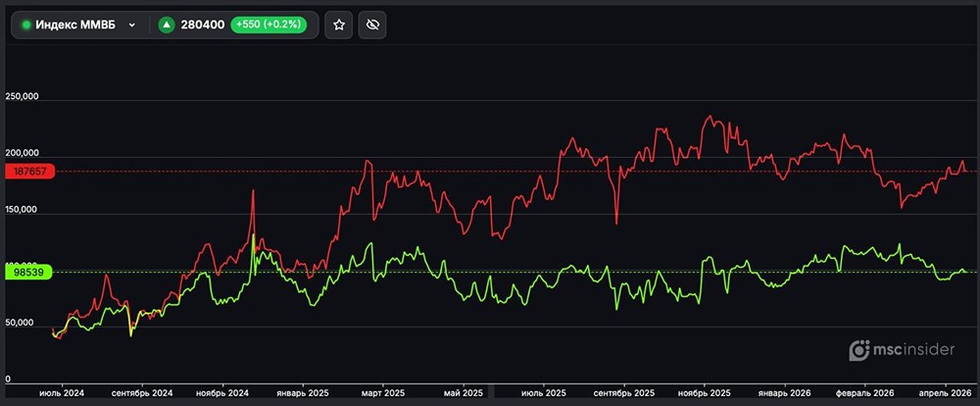This screenshot has height=406, width=980.
Task: Click the 50,000 value axis label
Action: [21, 323]
